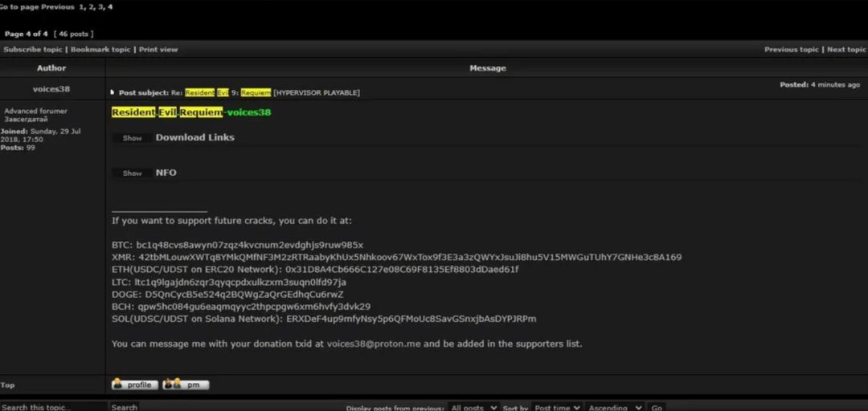Viewport: 868px width, 411px height.
Task: Select the DOGE address line
Action: point(227,295)
